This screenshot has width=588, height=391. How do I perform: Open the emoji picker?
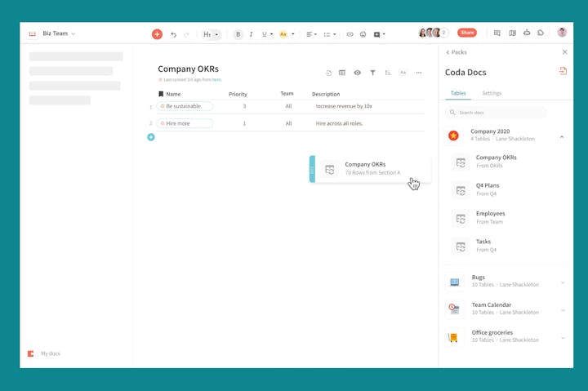pos(363,34)
